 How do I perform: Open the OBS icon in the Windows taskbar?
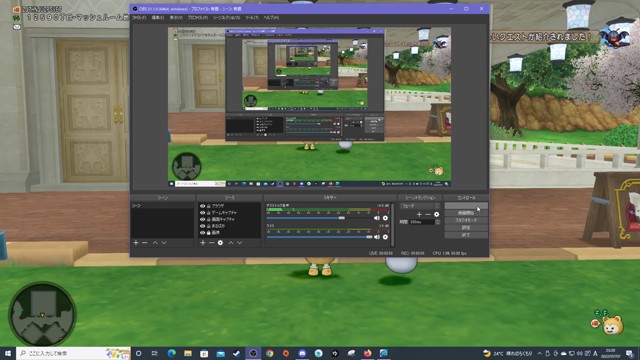click(253, 353)
